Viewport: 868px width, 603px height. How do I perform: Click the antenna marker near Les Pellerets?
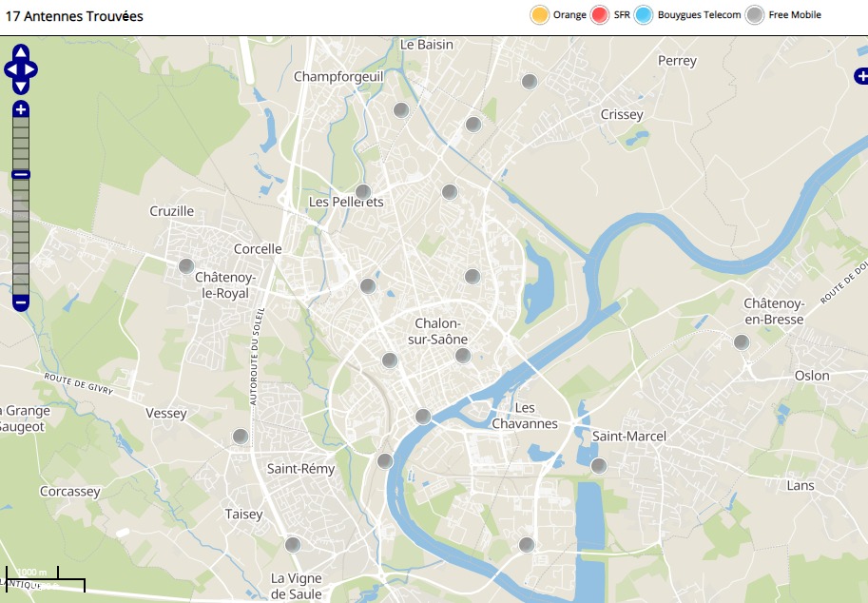362,191
